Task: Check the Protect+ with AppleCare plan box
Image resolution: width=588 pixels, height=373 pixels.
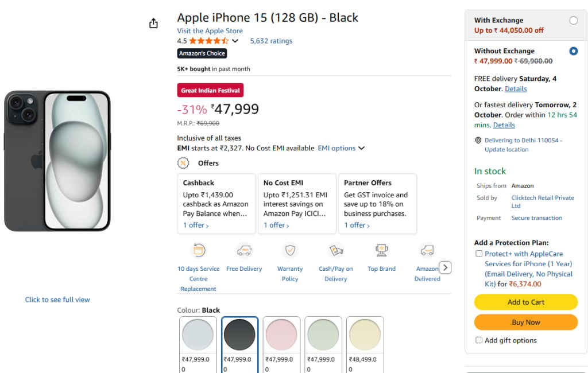Action: pyautogui.click(x=479, y=254)
